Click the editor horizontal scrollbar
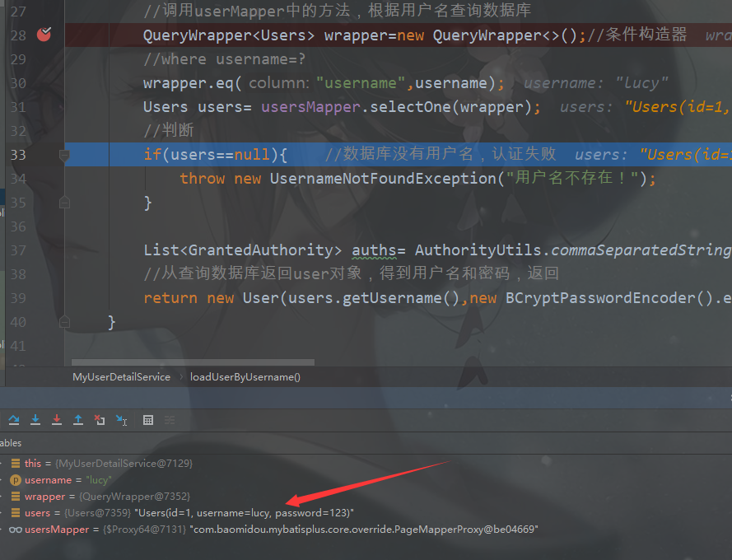Screen dimensions: 732x560 pyautogui.click(x=193, y=362)
